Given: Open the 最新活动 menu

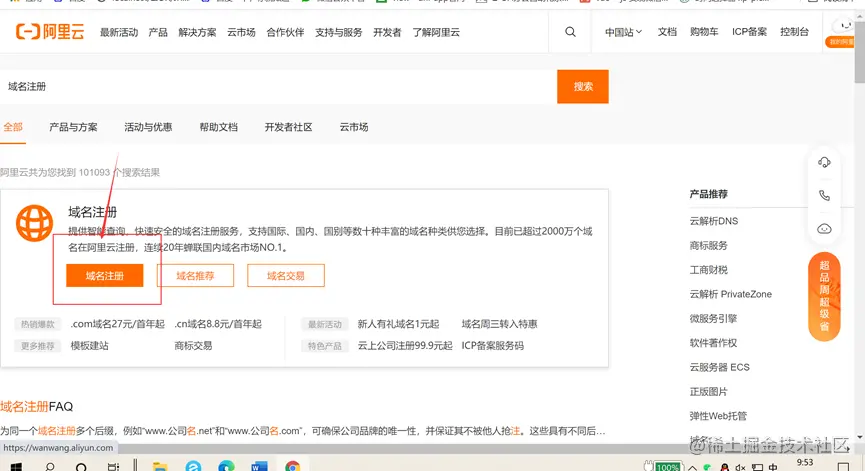Looking at the screenshot, I should 119,33.
